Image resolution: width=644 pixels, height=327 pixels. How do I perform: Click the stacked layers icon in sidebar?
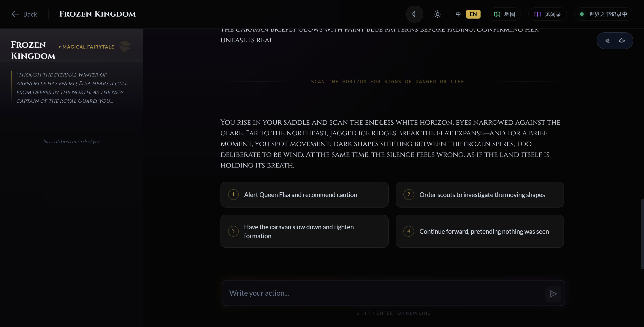(x=125, y=47)
